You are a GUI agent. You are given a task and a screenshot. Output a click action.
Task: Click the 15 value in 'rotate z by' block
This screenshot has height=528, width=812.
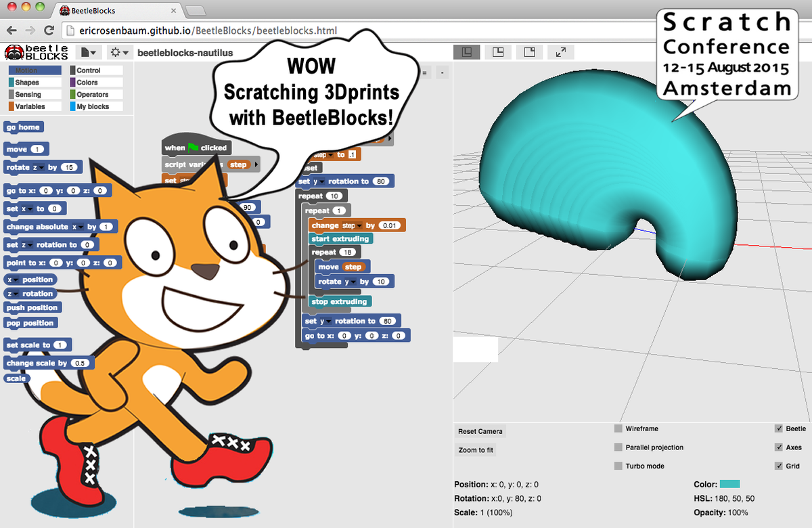69,167
